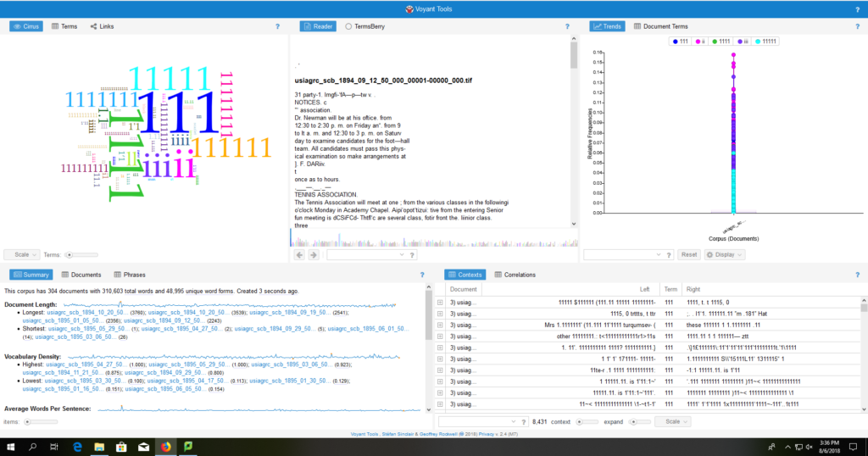Adjust the Summary items slider
868x456 pixels.
[42, 422]
